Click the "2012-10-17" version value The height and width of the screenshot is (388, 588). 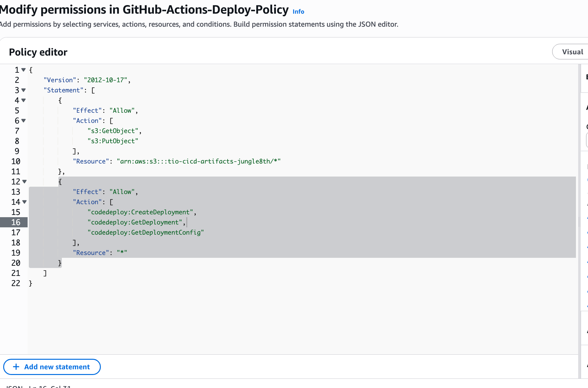coord(105,80)
